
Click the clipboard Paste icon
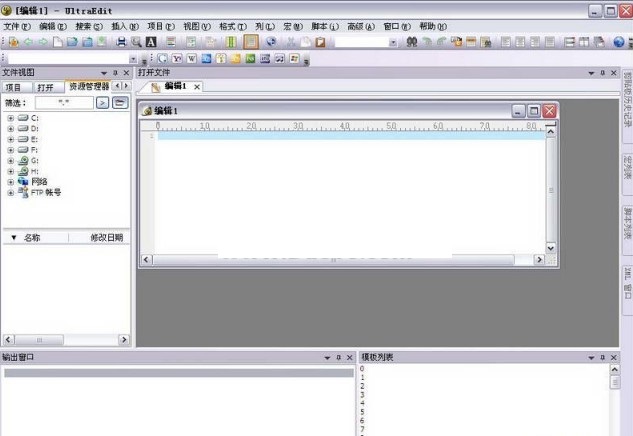320,42
